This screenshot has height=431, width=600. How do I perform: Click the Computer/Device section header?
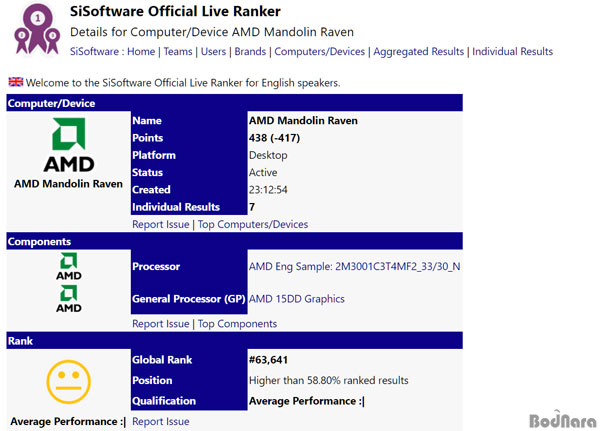234,103
